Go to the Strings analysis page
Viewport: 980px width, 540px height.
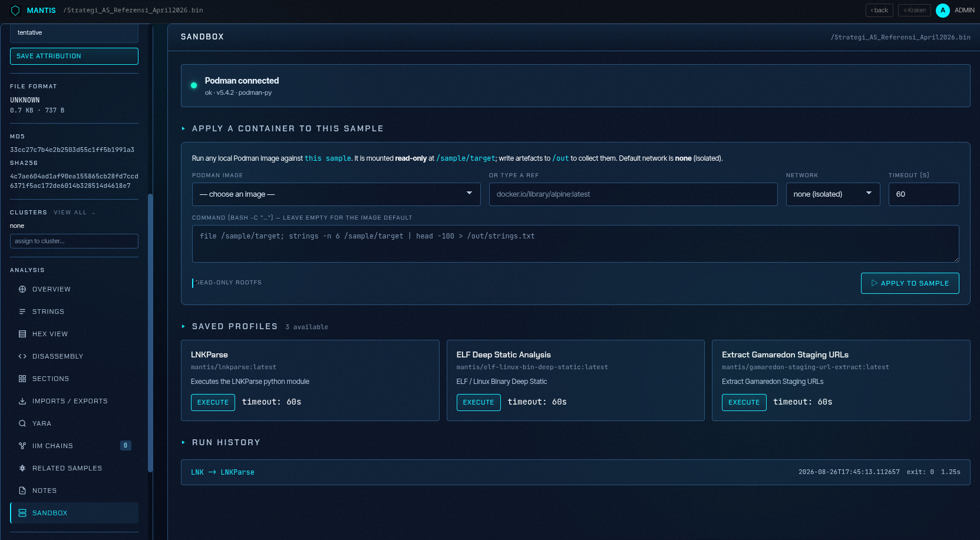74,312
